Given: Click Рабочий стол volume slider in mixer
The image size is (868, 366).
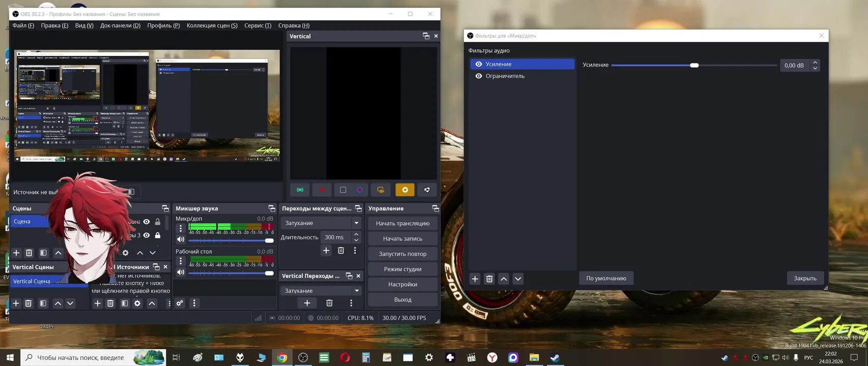Looking at the screenshot, I should [x=231, y=273].
